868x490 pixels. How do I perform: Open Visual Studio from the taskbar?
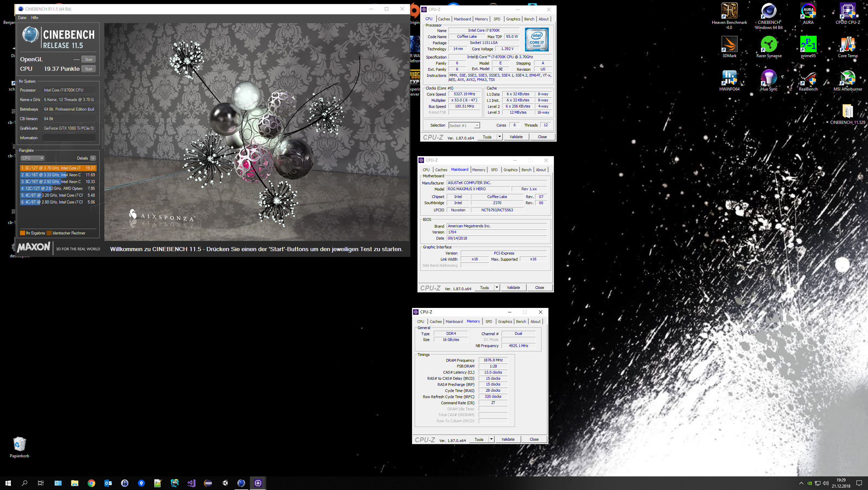pos(191,483)
